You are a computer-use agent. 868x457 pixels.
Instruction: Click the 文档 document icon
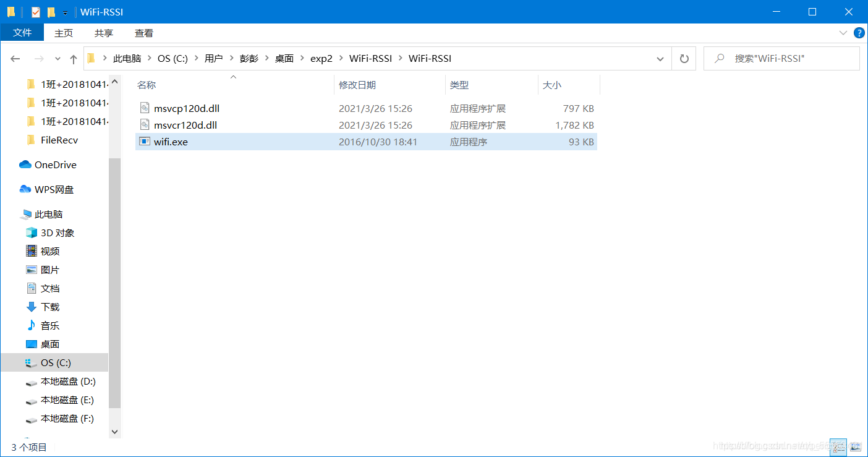tap(32, 288)
